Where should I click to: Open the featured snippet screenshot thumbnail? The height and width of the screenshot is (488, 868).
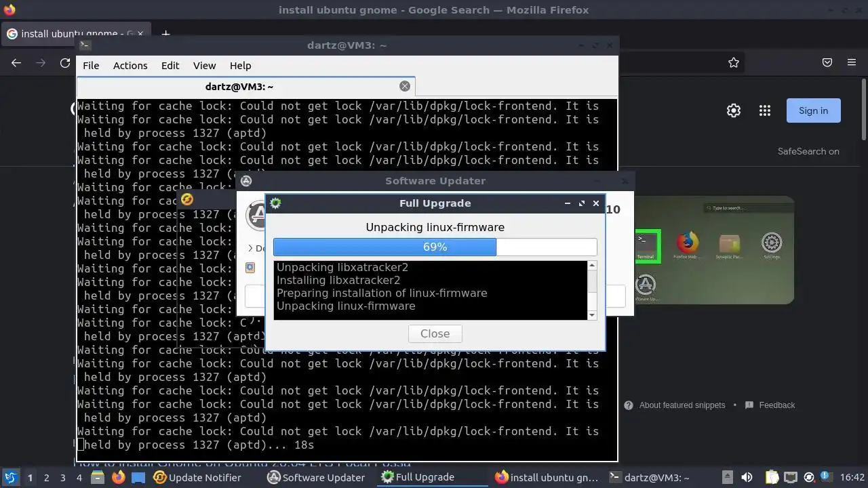pos(714,251)
